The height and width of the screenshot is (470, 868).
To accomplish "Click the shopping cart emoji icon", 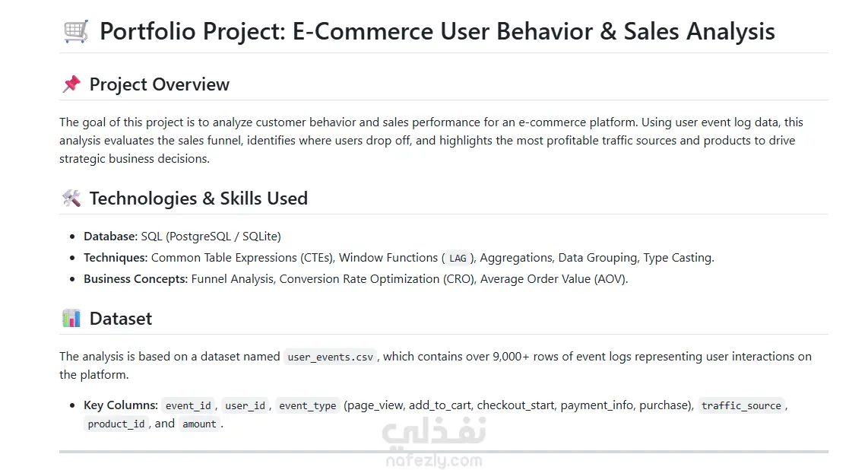I will [76, 31].
